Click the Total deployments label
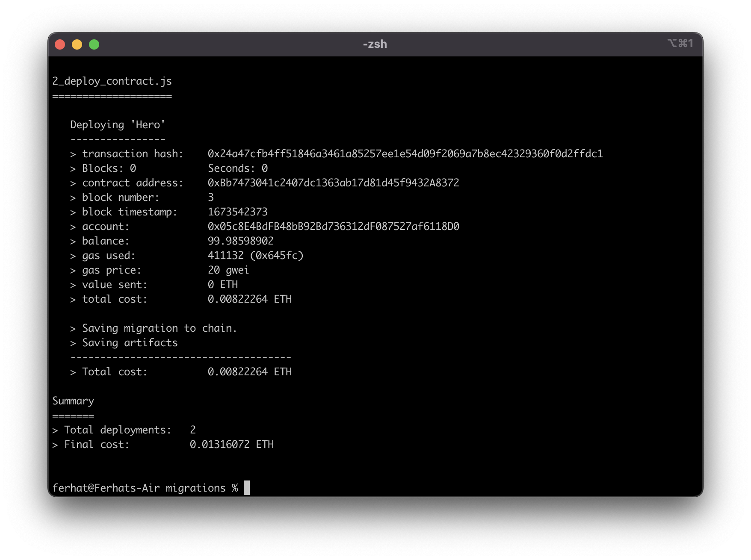Viewport: 751px width, 560px height. point(118,430)
